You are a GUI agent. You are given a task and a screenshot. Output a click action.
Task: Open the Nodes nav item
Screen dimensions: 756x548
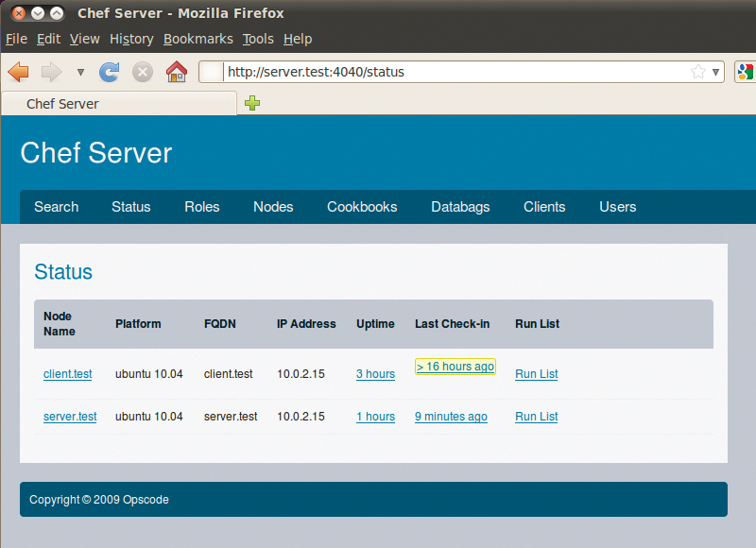pyautogui.click(x=273, y=207)
